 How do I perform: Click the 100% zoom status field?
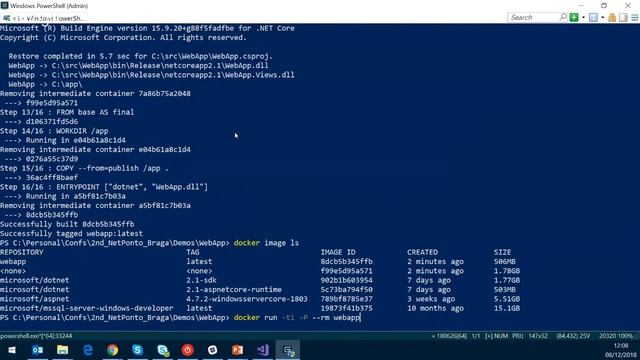point(624,336)
